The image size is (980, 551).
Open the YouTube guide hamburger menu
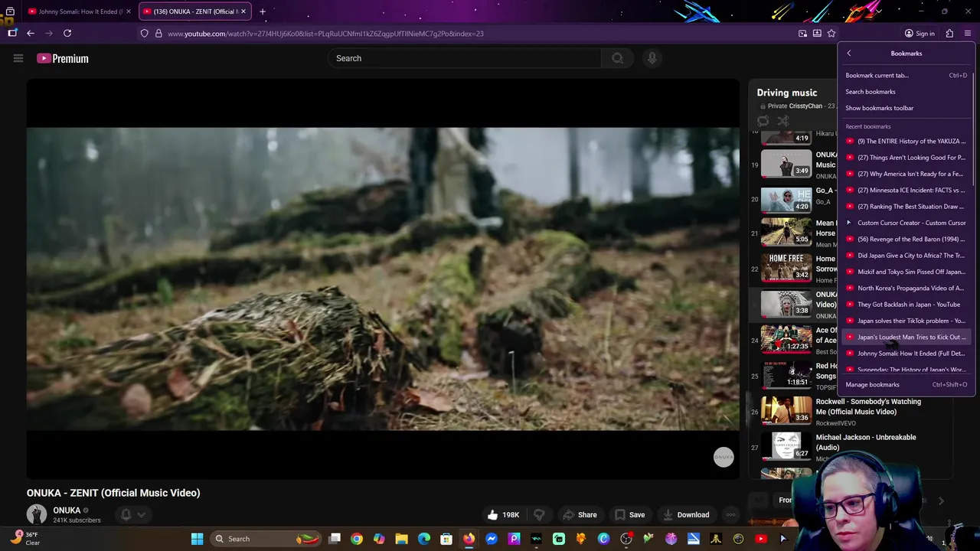pos(18,58)
